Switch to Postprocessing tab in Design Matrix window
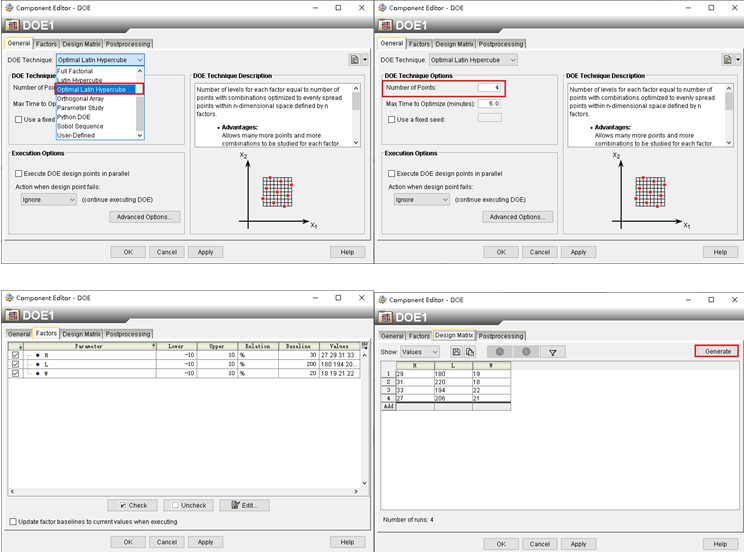 (500, 336)
